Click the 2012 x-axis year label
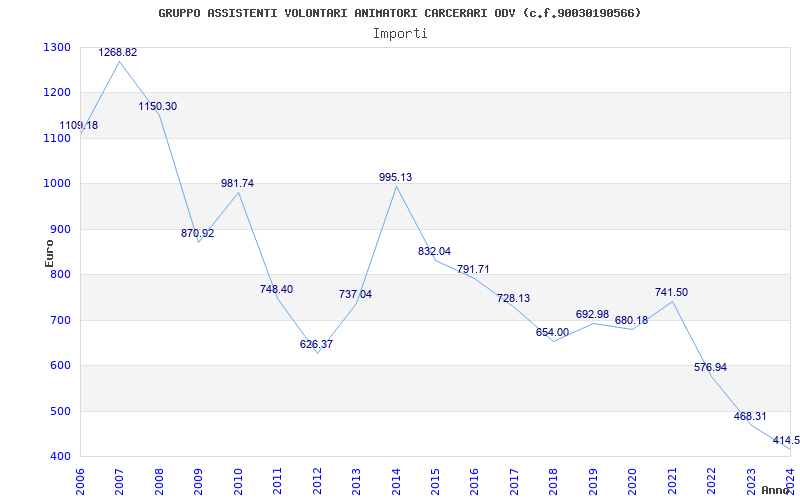 pos(316,480)
